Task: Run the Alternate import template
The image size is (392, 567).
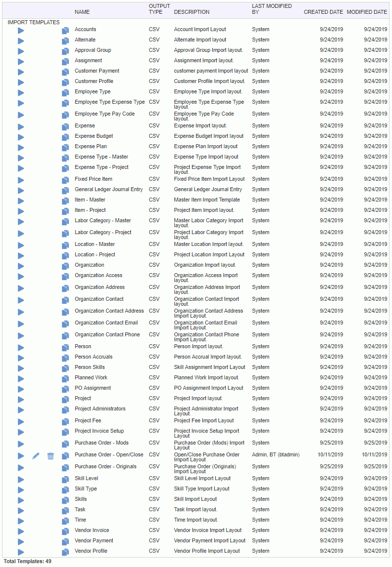Action: click(21, 41)
